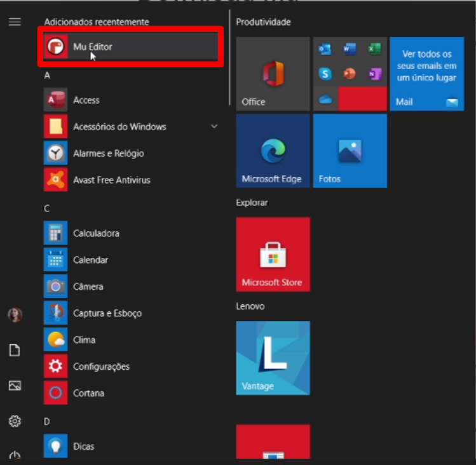Open the Calculadora app icon

pyautogui.click(x=55, y=233)
